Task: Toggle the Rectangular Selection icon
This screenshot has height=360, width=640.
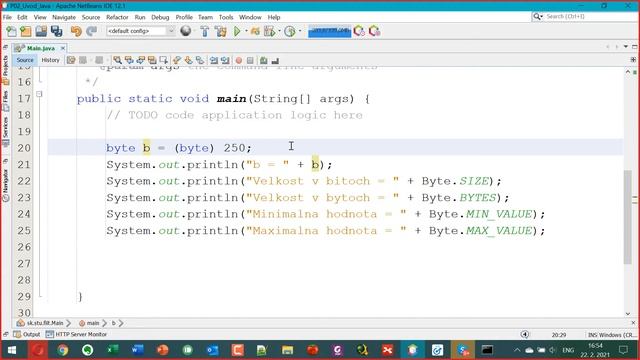Action: point(164,60)
